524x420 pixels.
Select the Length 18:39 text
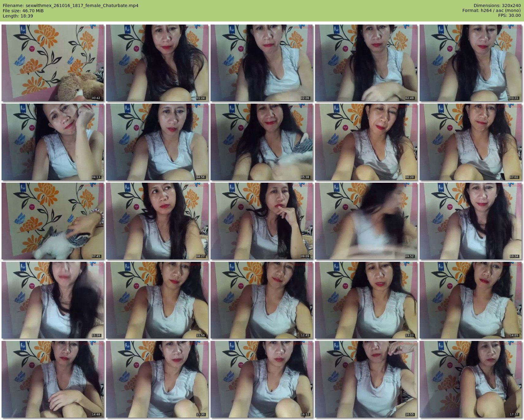(18, 16)
